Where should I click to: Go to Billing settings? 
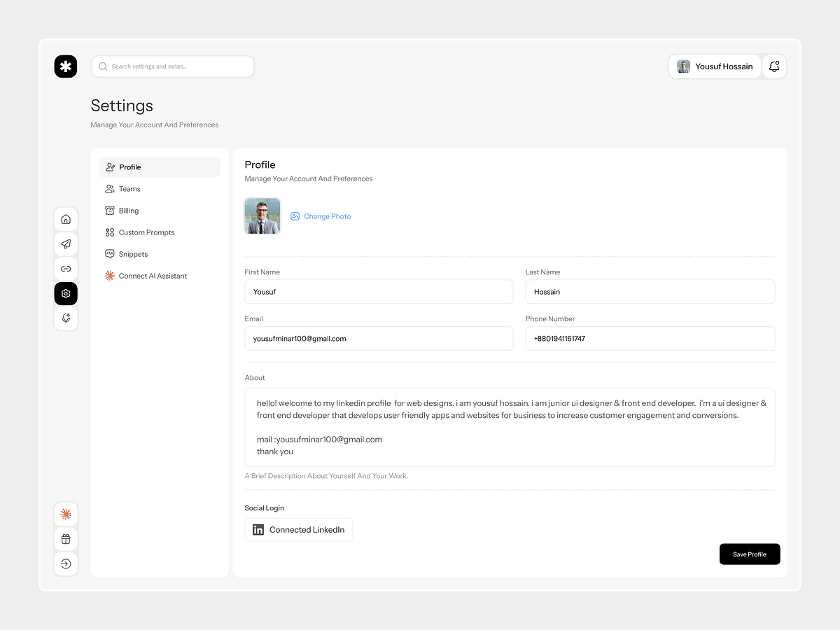pyautogui.click(x=160, y=211)
